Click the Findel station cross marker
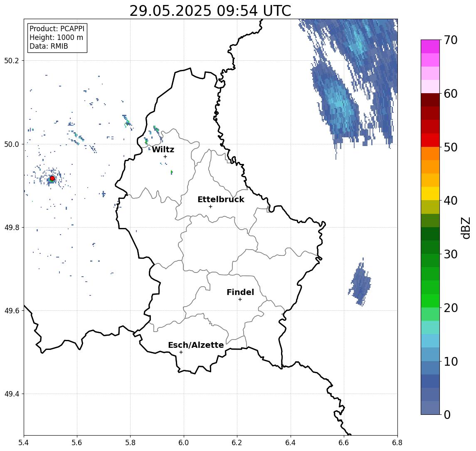Screen dimensions: 476x451 [x=240, y=300]
